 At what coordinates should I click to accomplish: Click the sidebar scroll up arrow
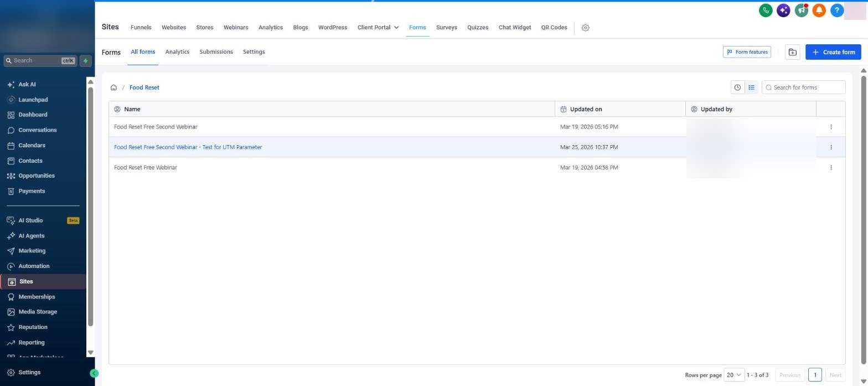(91, 82)
